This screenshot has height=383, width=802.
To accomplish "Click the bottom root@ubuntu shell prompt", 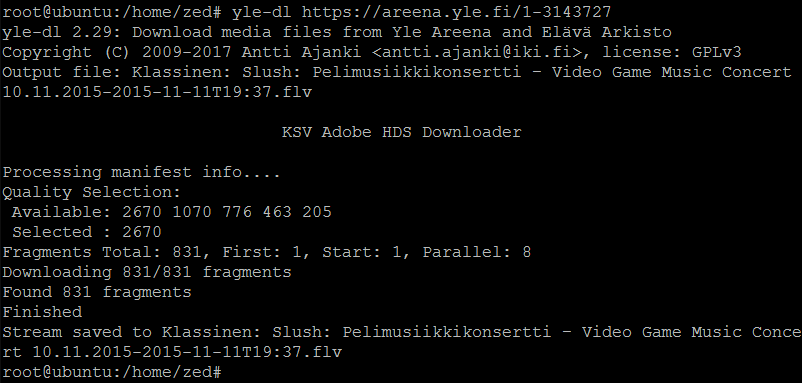I will click(112, 372).
